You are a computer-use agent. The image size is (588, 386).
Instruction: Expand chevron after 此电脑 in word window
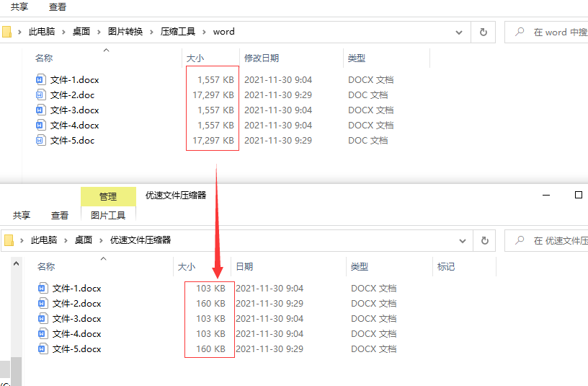(x=63, y=32)
